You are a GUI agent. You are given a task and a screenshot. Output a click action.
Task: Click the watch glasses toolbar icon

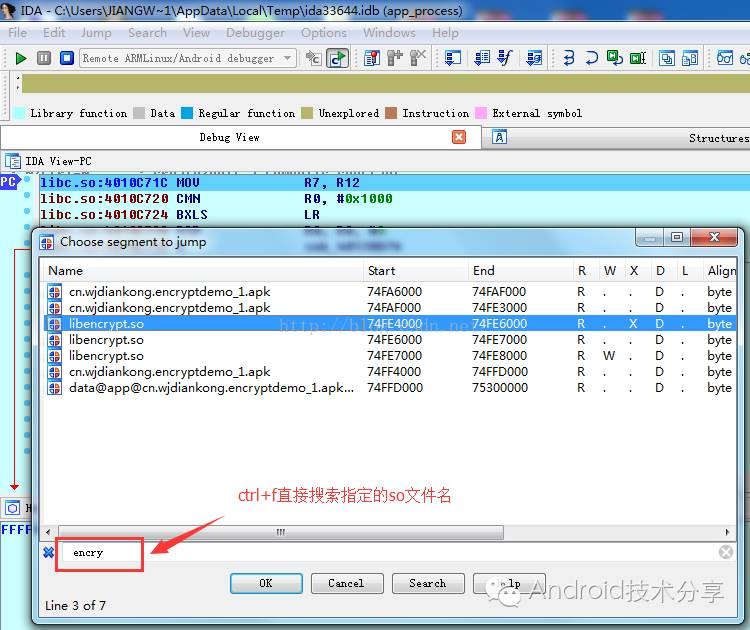[725, 58]
